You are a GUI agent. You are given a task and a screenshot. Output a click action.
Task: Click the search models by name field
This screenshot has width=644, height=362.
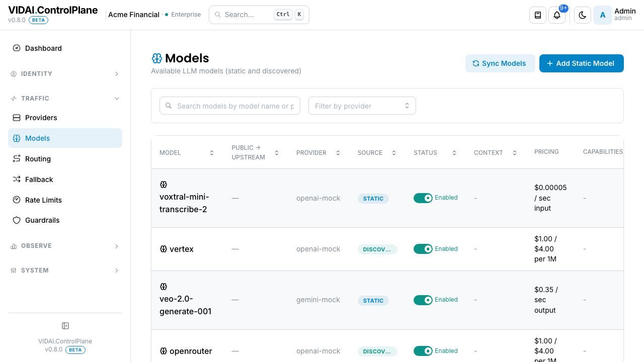[230, 106]
